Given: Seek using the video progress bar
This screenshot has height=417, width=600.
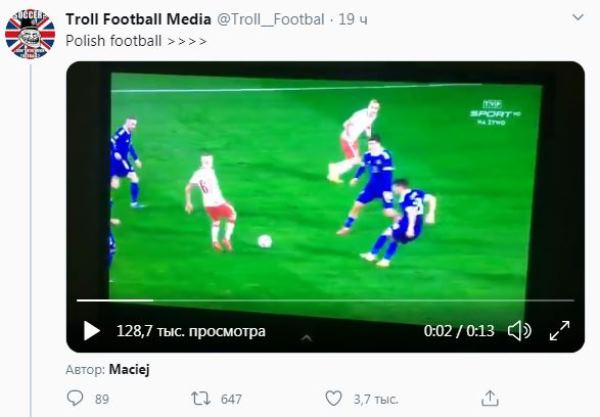Looking at the screenshot, I should pyautogui.click(x=325, y=300).
